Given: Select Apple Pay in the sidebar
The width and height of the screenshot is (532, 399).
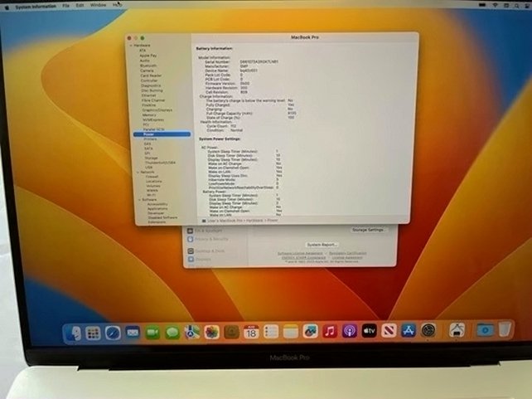Looking at the screenshot, I should 148,56.
